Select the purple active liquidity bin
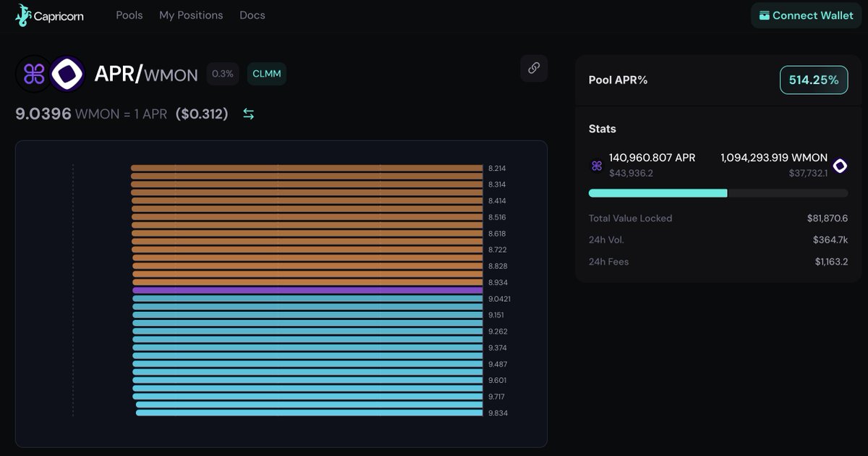Image resolution: width=868 pixels, height=456 pixels. pyautogui.click(x=307, y=290)
